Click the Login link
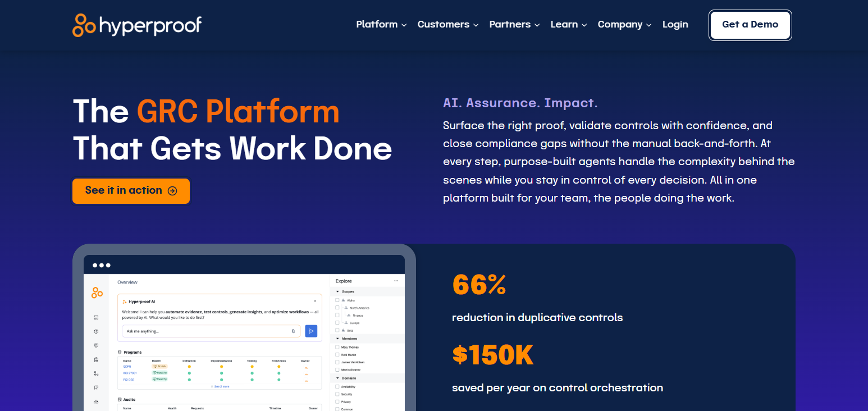Screen dimensions: 868x411 675,25
